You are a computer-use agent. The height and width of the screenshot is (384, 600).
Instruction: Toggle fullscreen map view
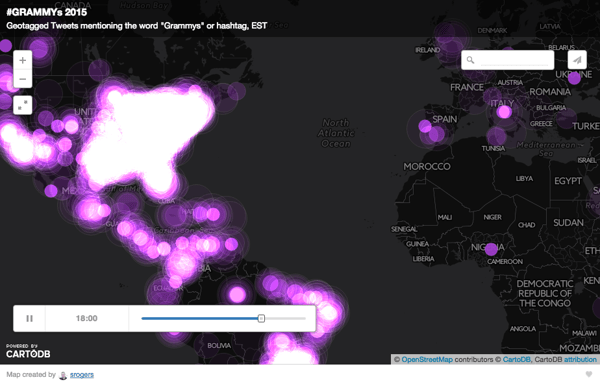coord(23,105)
